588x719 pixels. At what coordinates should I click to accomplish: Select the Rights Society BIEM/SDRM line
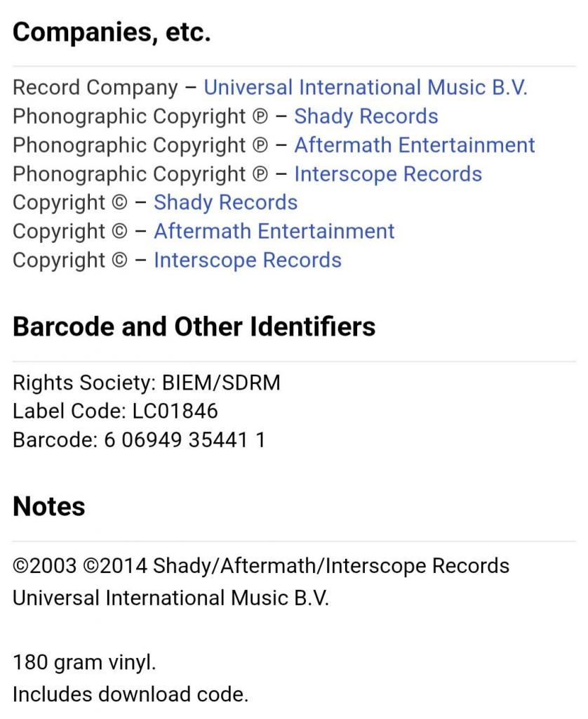pyautogui.click(x=147, y=383)
